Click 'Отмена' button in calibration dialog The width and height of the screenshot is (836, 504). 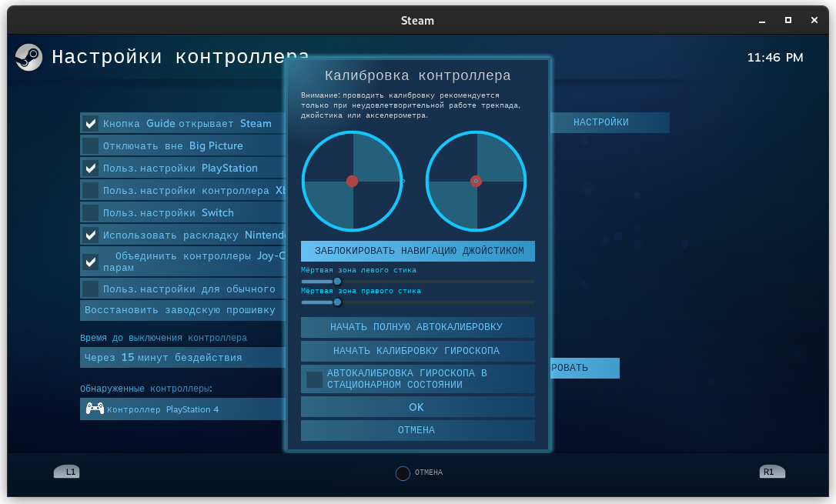417,430
